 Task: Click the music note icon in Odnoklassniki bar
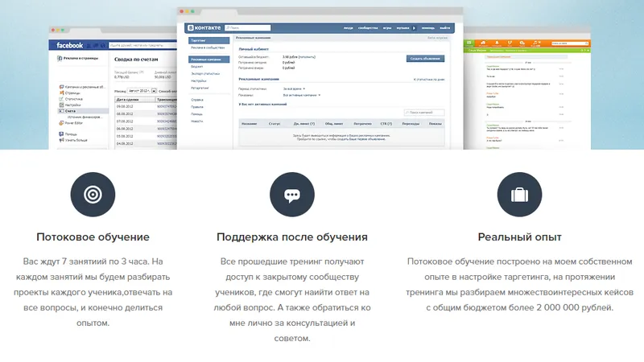point(535,43)
